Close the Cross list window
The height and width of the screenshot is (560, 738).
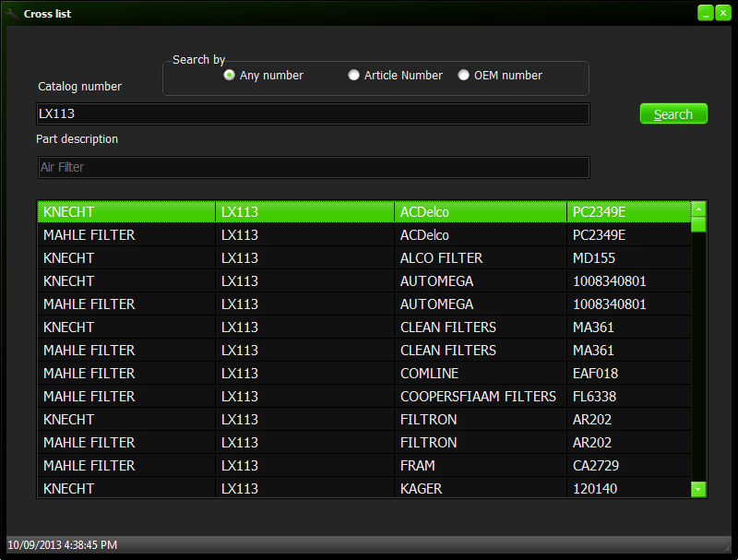click(723, 13)
